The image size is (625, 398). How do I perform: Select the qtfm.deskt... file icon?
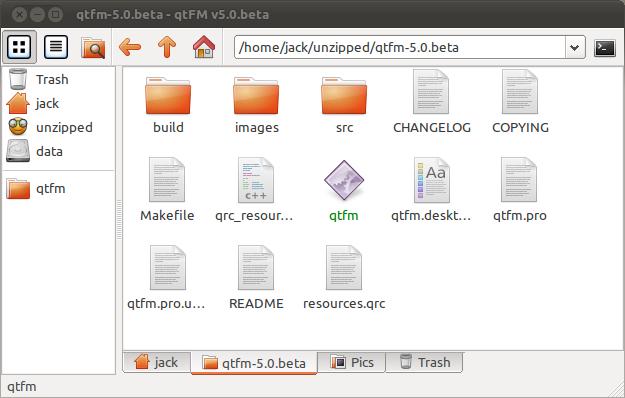pyautogui.click(x=432, y=180)
